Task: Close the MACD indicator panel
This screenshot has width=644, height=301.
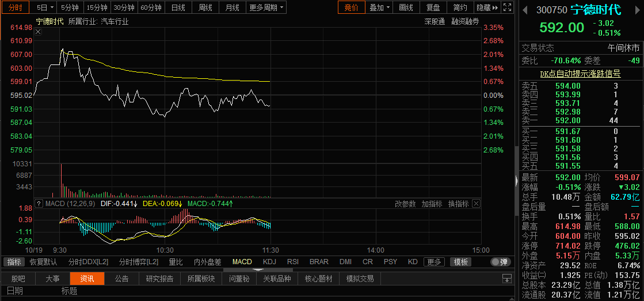Action: coord(475,204)
